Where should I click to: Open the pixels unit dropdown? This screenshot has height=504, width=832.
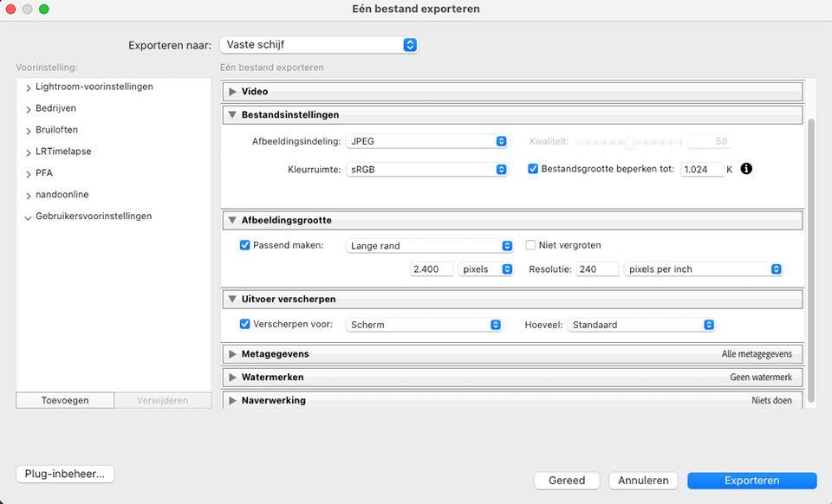pyautogui.click(x=485, y=269)
